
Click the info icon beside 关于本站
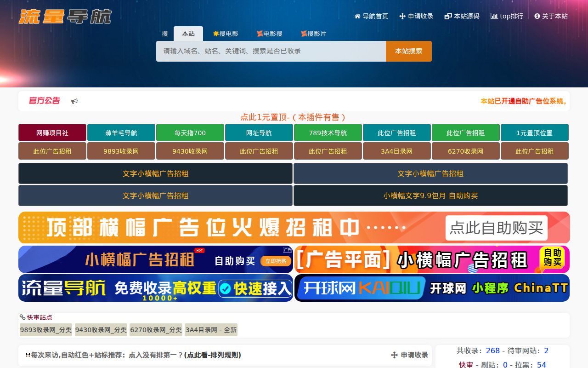click(536, 15)
